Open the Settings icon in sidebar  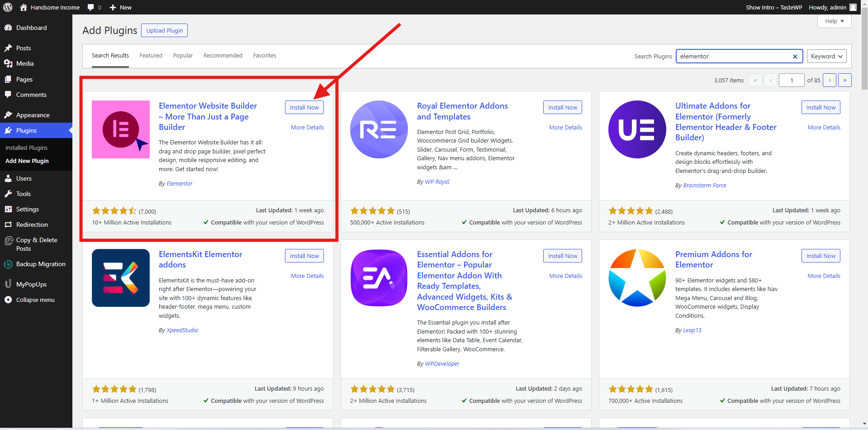(x=8, y=209)
